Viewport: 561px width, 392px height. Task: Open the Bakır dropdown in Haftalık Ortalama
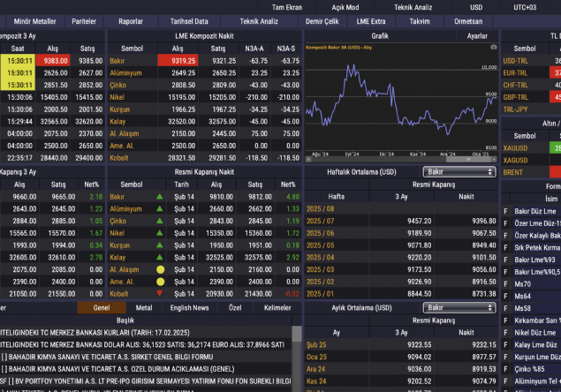[459, 172]
